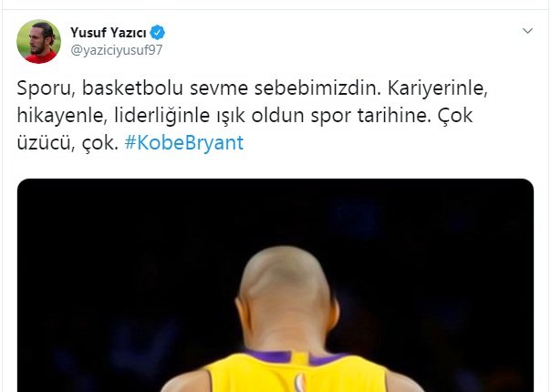Visit the @yaziciyusuf97 handle link
Image resolution: width=551 pixels, height=392 pixels.
point(117,50)
